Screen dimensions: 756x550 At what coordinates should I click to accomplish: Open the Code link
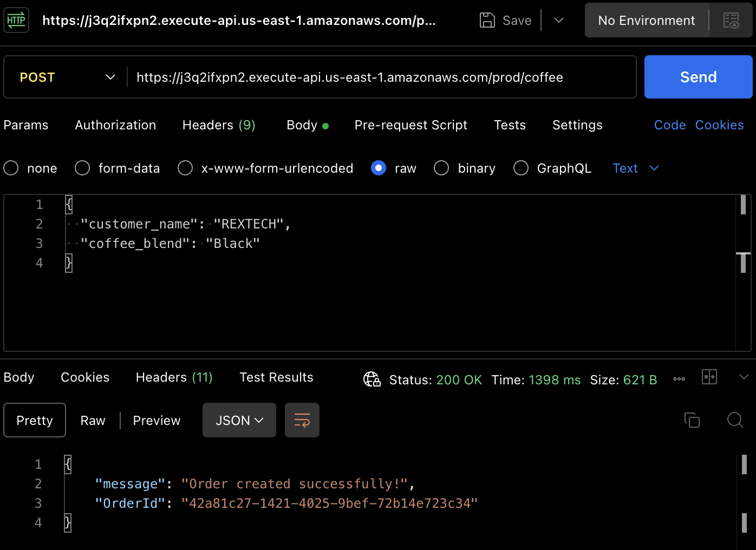coord(670,125)
